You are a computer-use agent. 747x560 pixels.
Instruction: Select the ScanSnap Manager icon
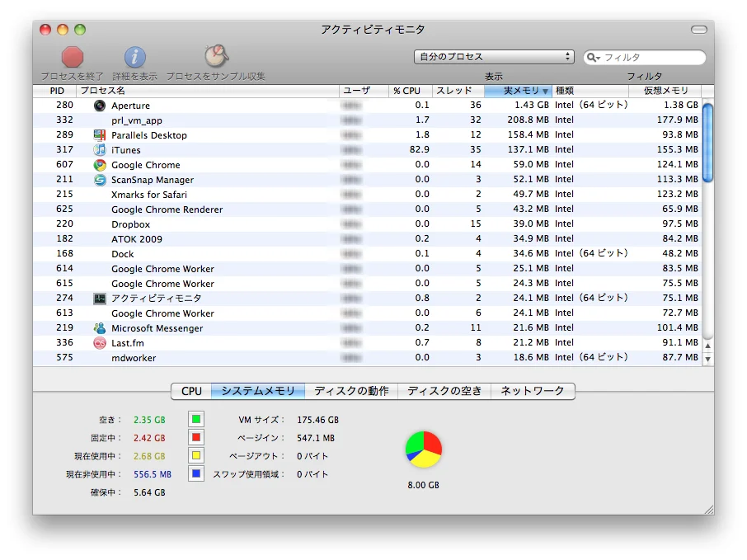(x=100, y=180)
